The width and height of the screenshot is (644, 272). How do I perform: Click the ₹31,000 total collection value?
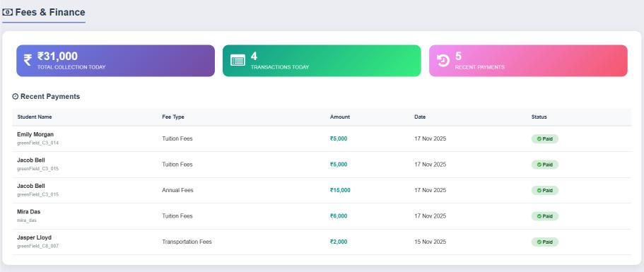click(x=57, y=57)
